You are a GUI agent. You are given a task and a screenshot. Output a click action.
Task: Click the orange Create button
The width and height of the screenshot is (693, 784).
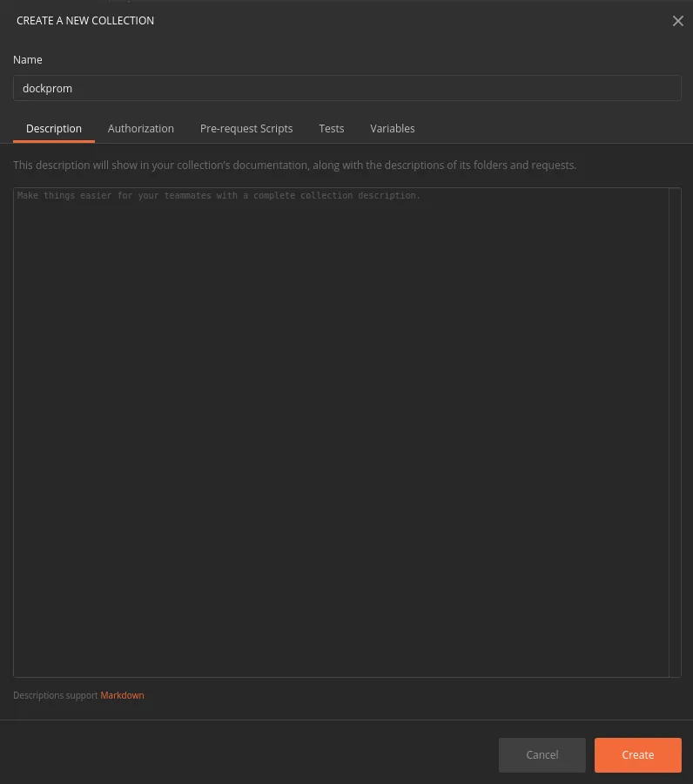click(x=637, y=755)
